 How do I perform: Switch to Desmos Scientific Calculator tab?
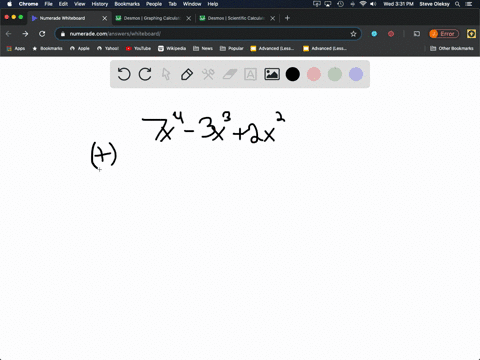236,18
